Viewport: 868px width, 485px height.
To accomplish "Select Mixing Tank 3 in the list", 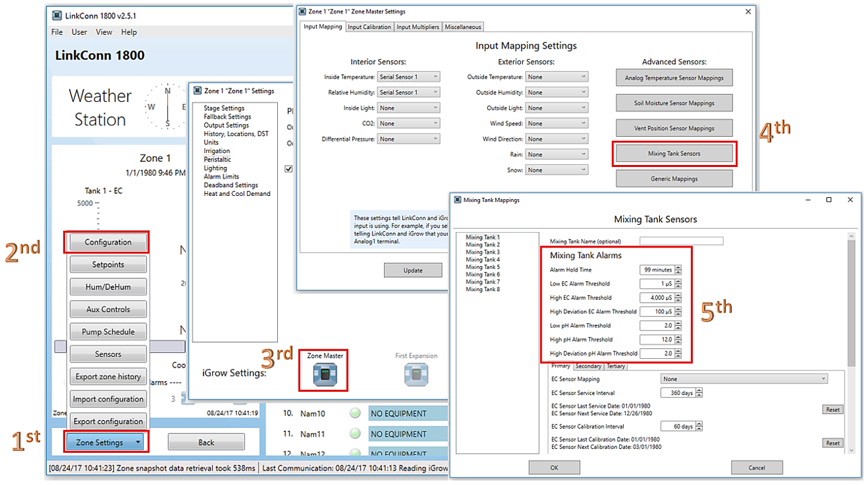I will 483,252.
